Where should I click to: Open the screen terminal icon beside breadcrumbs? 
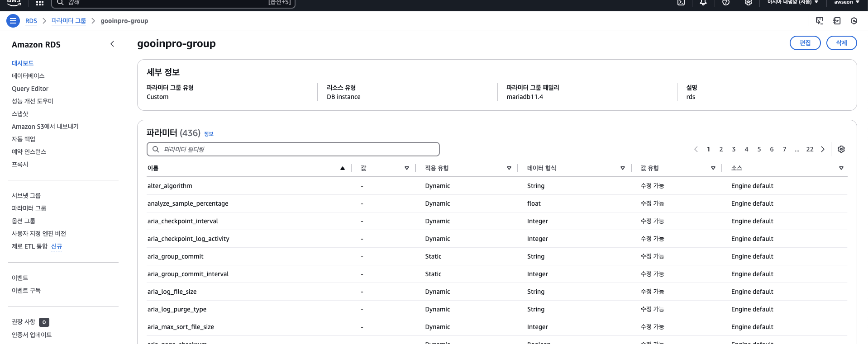pyautogui.click(x=820, y=21)
